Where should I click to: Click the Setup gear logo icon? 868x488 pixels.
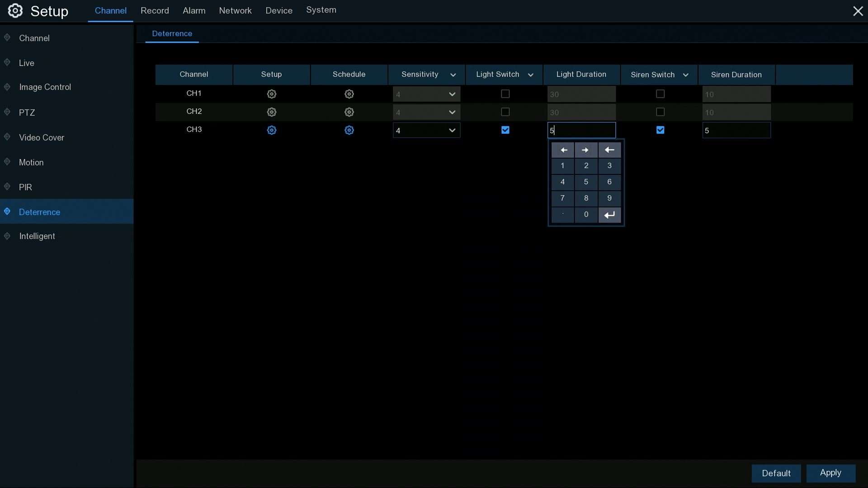(15, 11)
